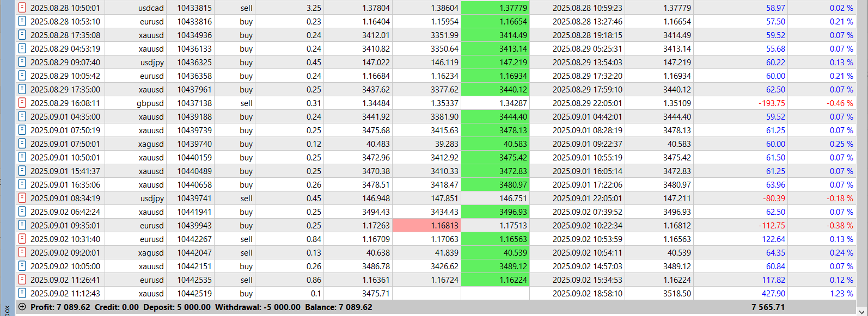This screenshot has width=868, height=316.
Task: Select close time 2025.08.28 10:59:23
Action: click(588, 8)
